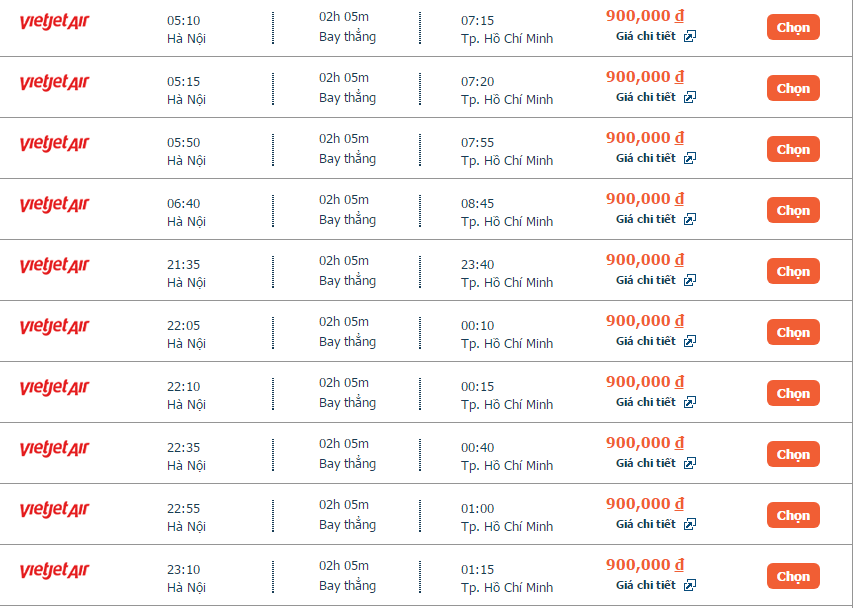View Giá chi tiết of 06:40 flight

(646, 219)
